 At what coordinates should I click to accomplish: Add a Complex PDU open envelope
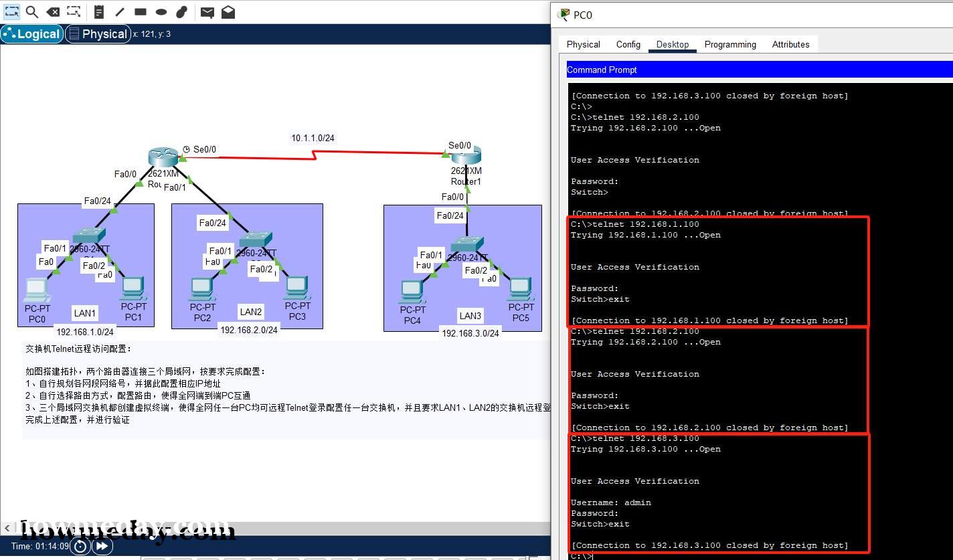(x=228, y=11)
